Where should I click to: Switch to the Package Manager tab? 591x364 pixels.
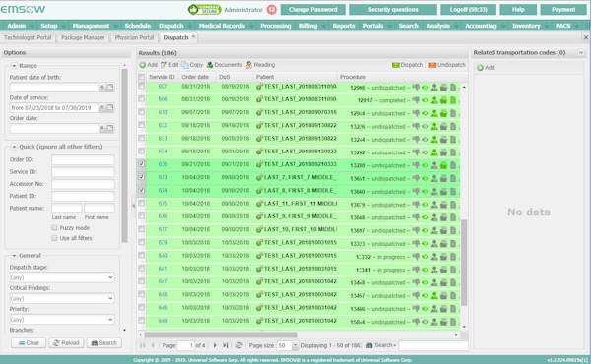coord(83,37)
